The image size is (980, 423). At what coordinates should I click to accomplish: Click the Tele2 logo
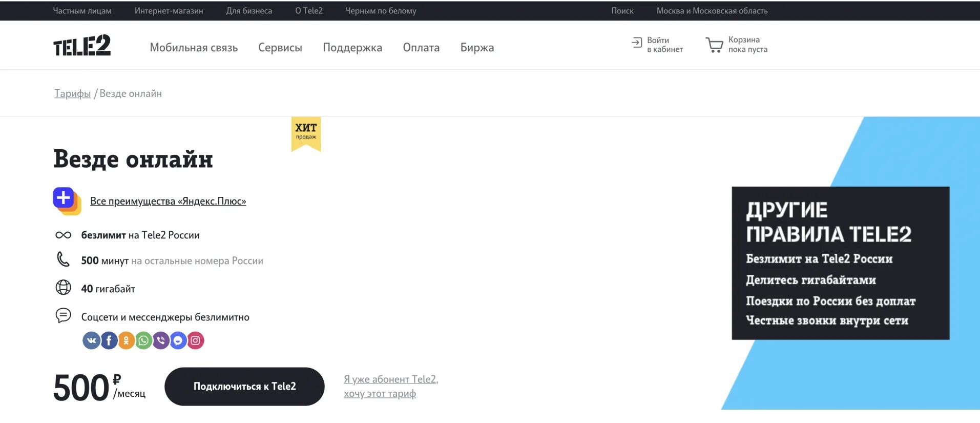(x=82, y=46)
